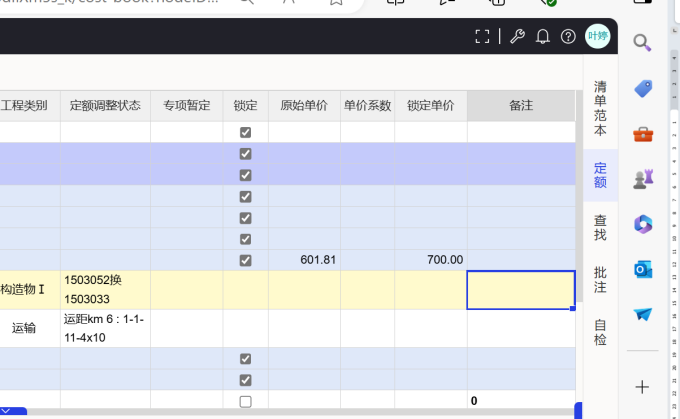Open the blue shopping tag sidebar icon

tap(642, 88)
